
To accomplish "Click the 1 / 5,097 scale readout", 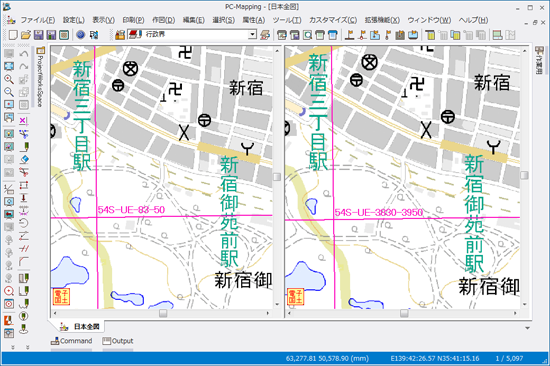I will 509,359.
